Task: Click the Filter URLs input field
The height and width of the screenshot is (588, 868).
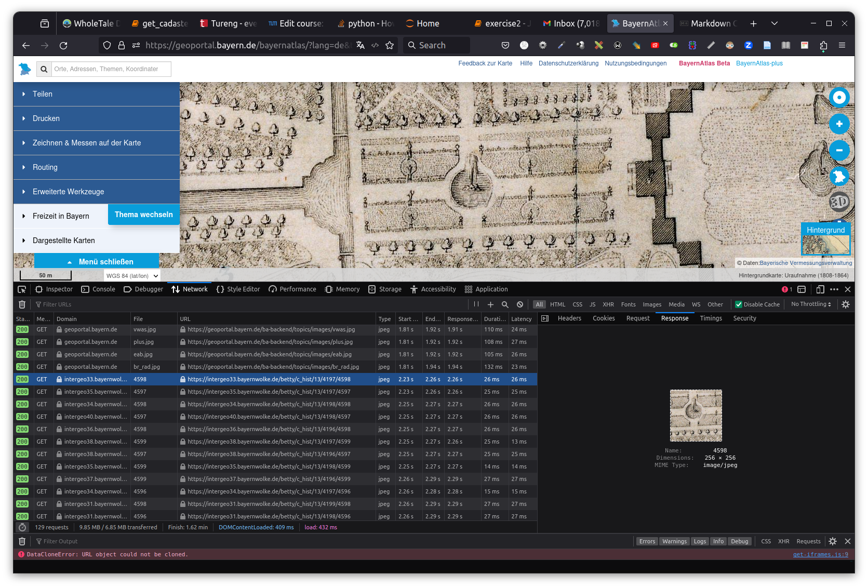Action: tap(249, 304)
